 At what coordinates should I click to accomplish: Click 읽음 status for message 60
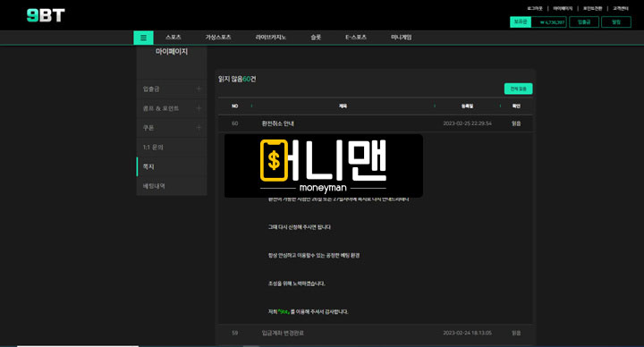(516, 123)
